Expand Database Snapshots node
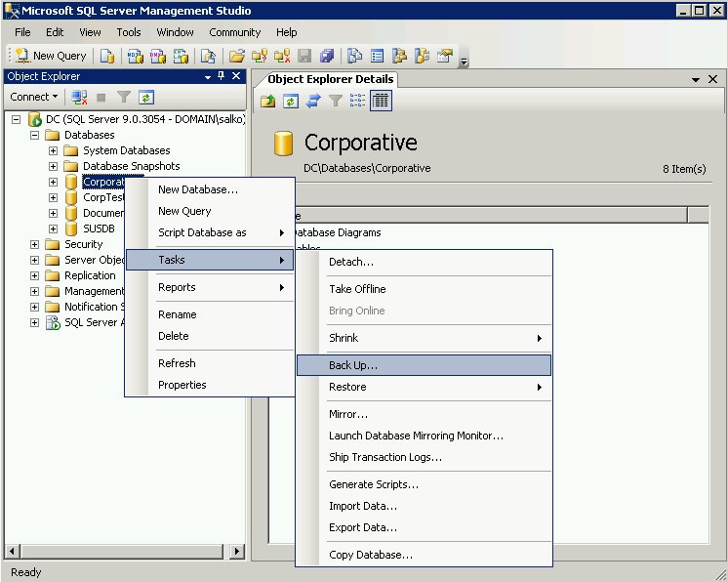728x582 pixels. click(x=53, y=166)
